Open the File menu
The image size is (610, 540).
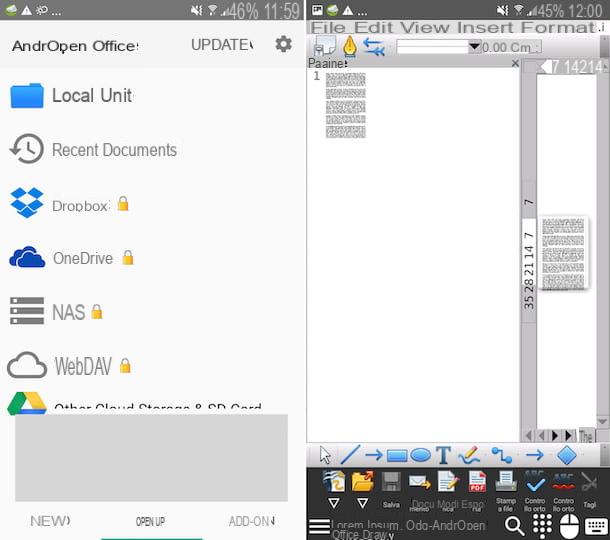328,28
